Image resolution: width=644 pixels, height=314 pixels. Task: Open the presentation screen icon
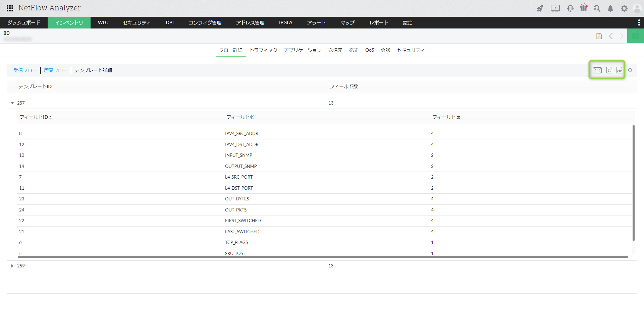[x=555, y=8]
